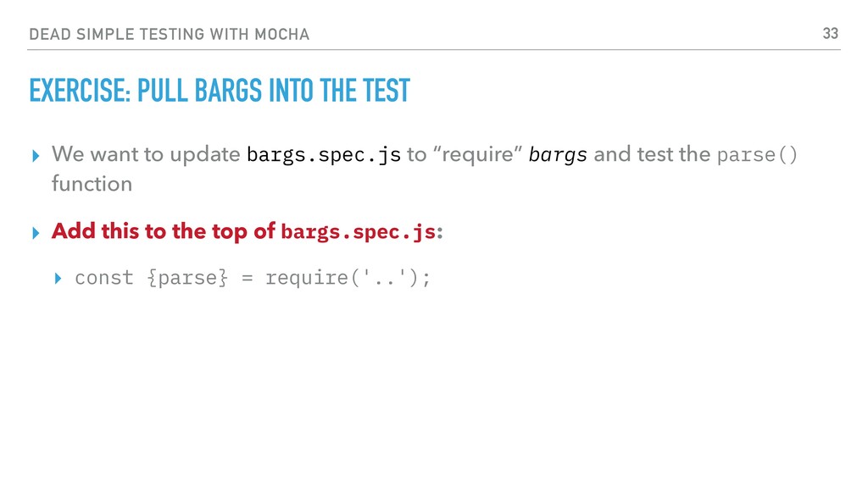Click the red 'Add this to the top of' text
Image resolution: width=868 pixels, height=488 pixels.
(x=164, y=231)
